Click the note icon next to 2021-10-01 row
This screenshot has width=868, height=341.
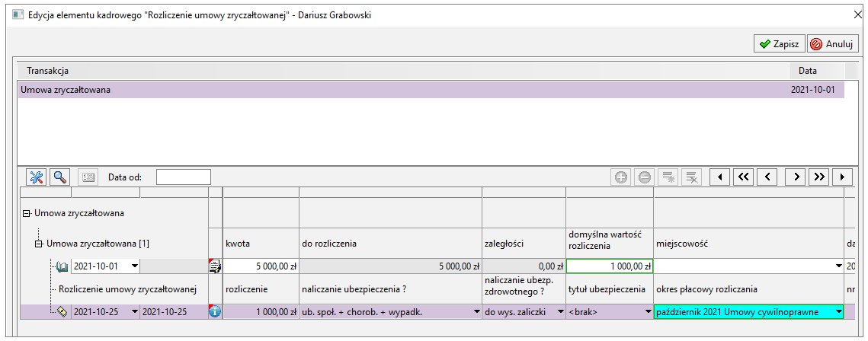click(215, 266)
